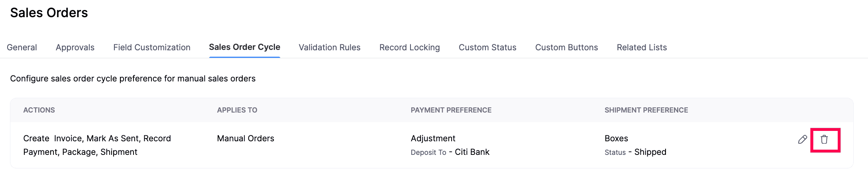The height and width of the screenshot is (178, 868).
Task: Click the Payment Preference column header
Action: [x=451, y=110]
